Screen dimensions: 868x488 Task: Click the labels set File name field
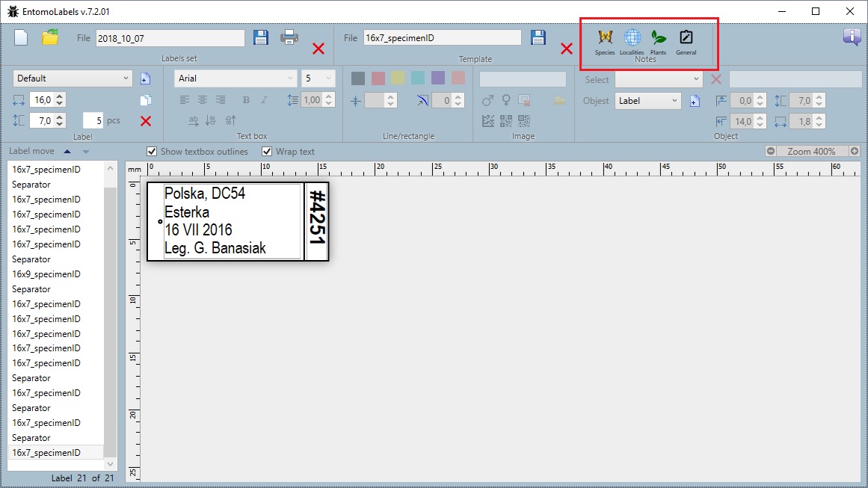(170, 38)
